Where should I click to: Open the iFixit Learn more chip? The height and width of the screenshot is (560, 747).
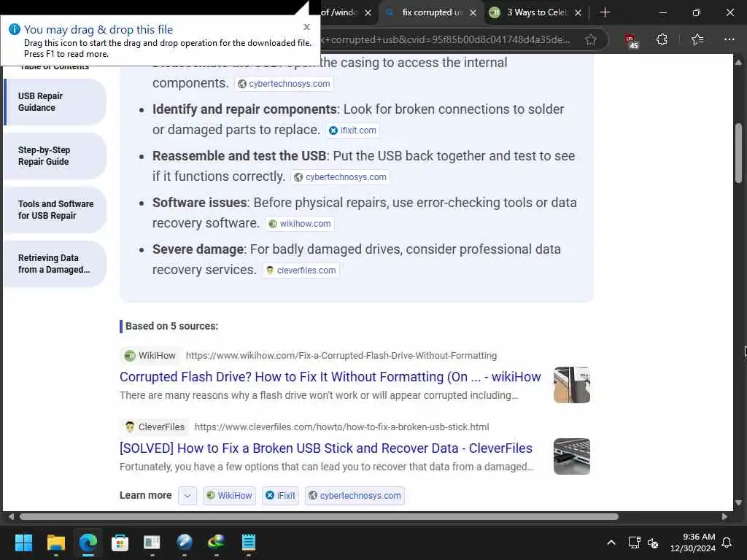pyautogui.click(x=281, y=496)
